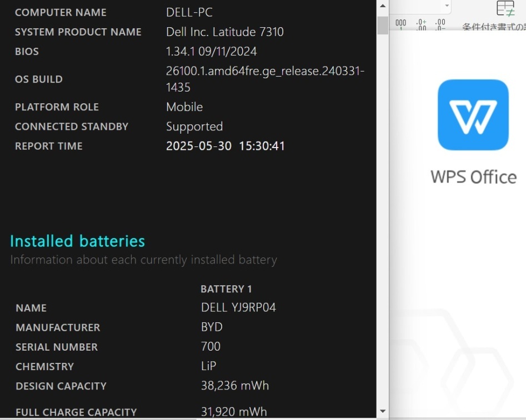Select full charge capacity '31,920 mWh'
This screenshot has width=526, height=420.
[x=234, y=412]
